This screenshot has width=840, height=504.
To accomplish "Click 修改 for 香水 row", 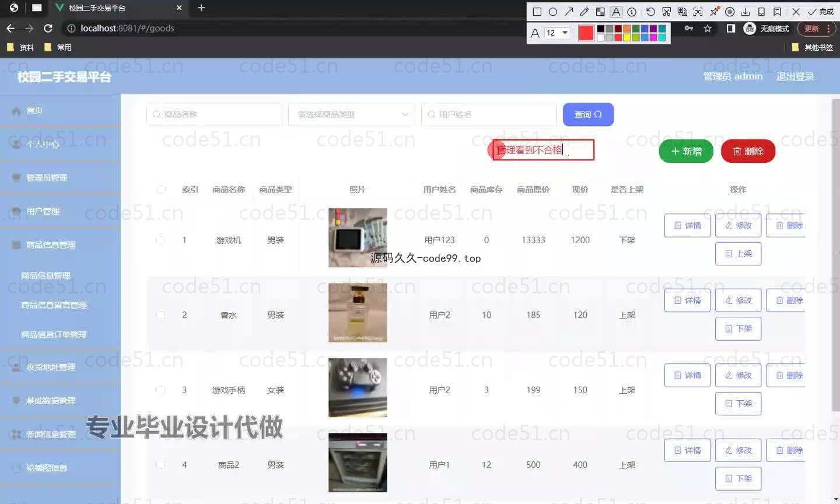I will [x=738, y=300].
